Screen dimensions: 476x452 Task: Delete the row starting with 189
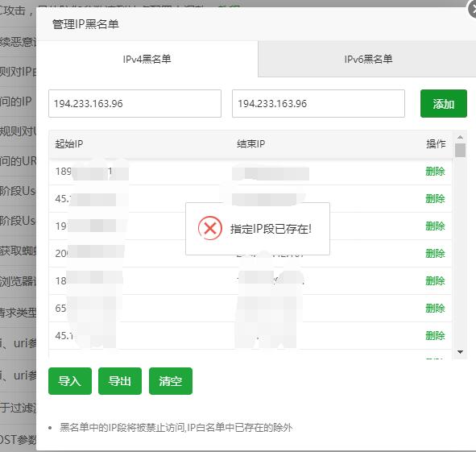click(x=435, y=172)
